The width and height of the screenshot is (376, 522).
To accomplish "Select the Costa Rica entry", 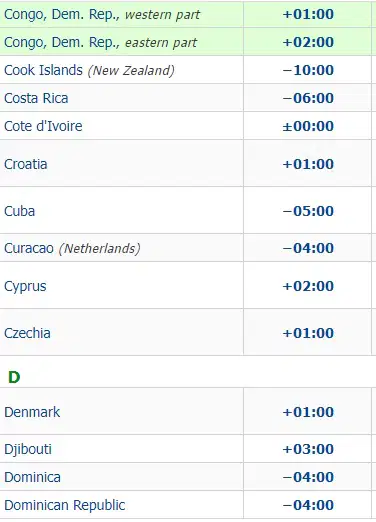I will click(36, 98).
